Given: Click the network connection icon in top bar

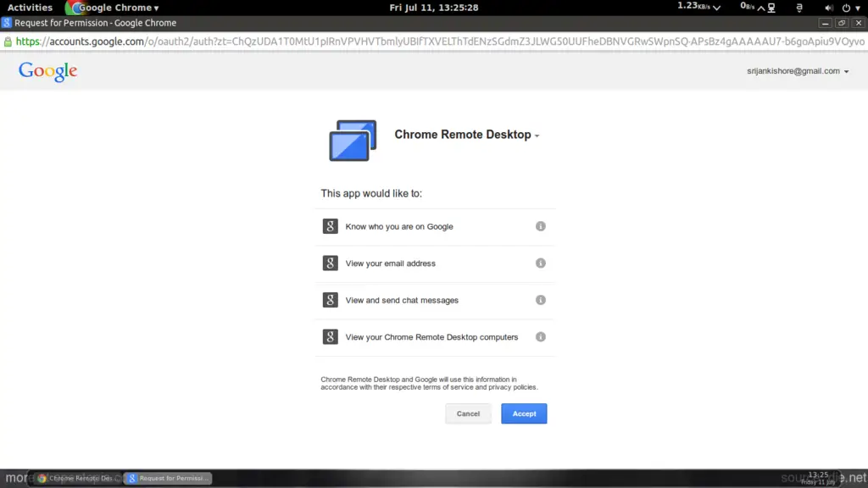Looking at the screenshot, I should 771,8.
